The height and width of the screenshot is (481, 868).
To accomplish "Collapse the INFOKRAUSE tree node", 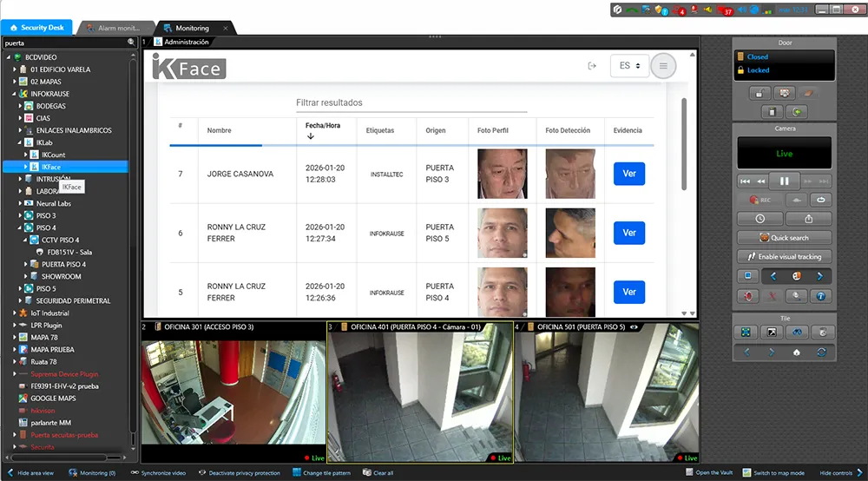I will click(13, 94).
